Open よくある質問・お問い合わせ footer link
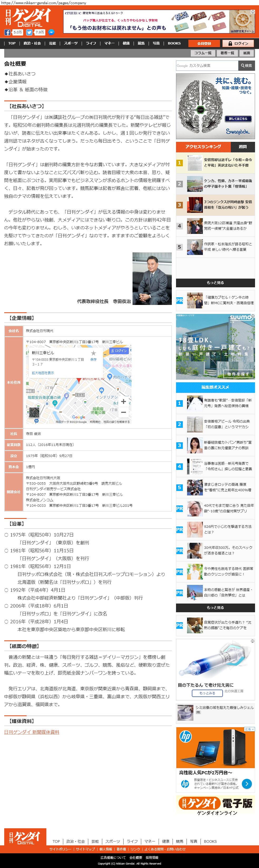This screenshot has height=868, width=259. pos(165,849)
